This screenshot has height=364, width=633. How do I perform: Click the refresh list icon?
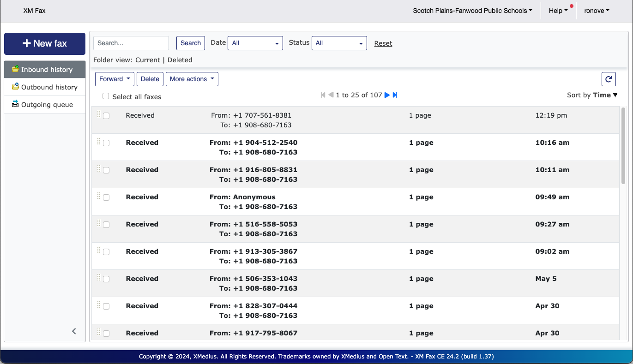(609, 79)
